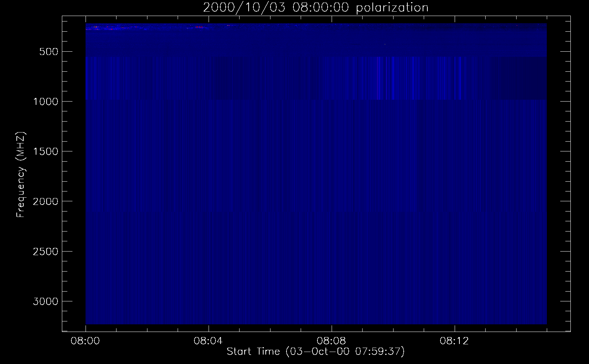Click the 2000 frequency tick label

46,201
